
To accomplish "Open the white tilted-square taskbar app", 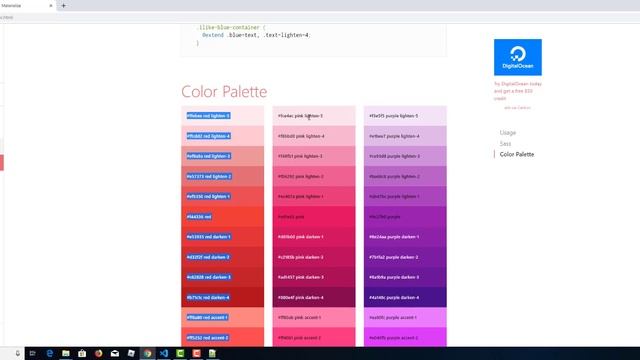I will [131, 353].
